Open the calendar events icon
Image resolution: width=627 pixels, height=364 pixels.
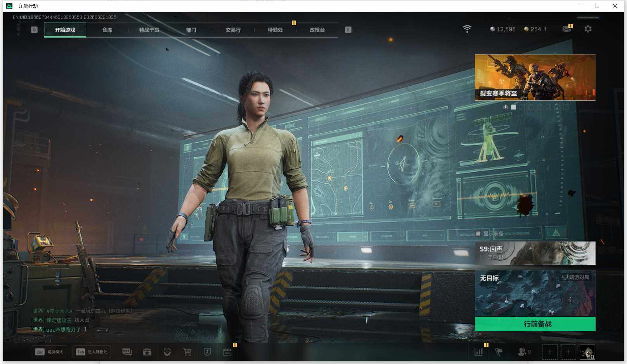coord(227,352)
